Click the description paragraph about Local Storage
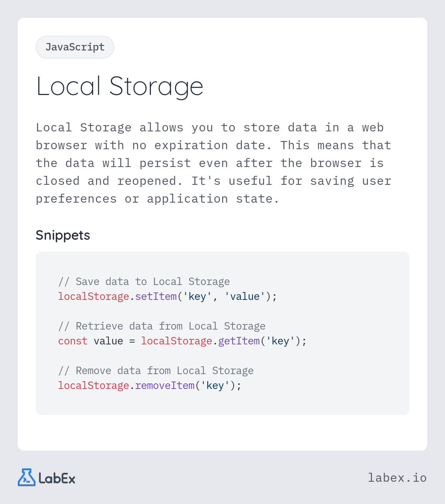Screen dimensions: 445x504 [x=214, y=163]
